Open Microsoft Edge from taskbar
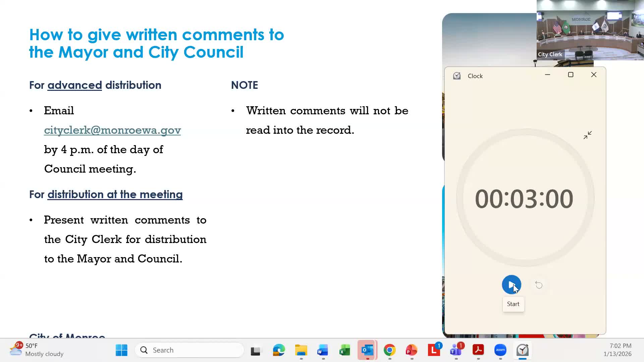This screenshot has width=644, height=362. pos(279,350)
